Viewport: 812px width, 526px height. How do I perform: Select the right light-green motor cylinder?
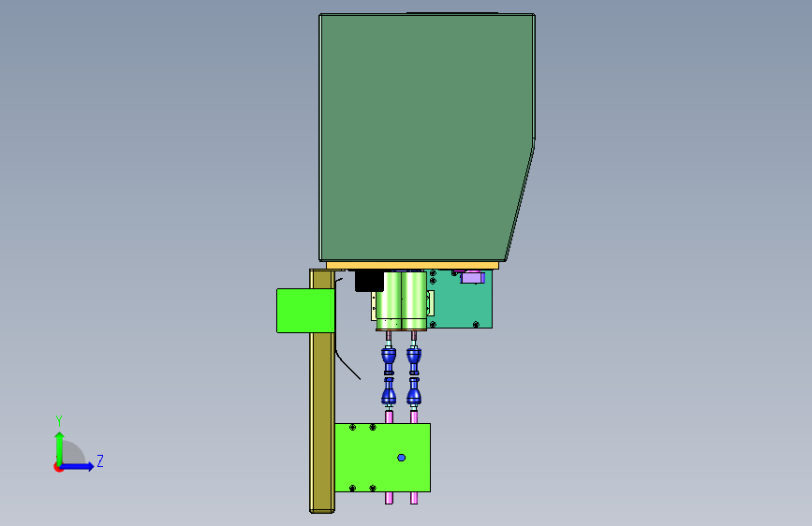pyautogui.click(x=414, y=300)
